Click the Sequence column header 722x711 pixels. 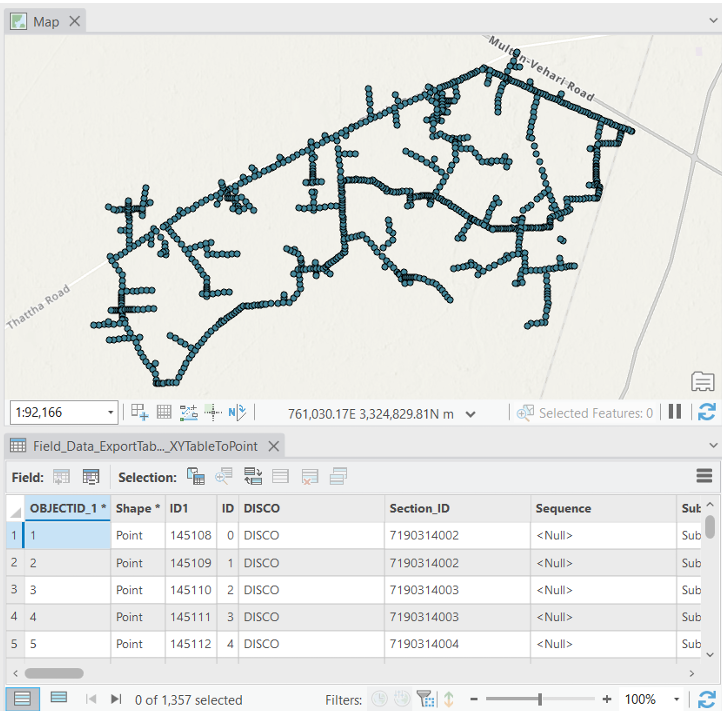point(603,508)
